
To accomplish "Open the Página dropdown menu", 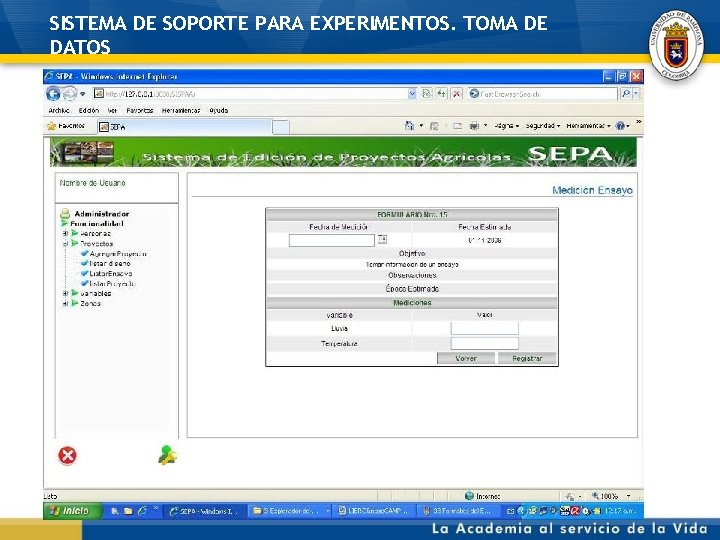I will [x=507, y=125].
